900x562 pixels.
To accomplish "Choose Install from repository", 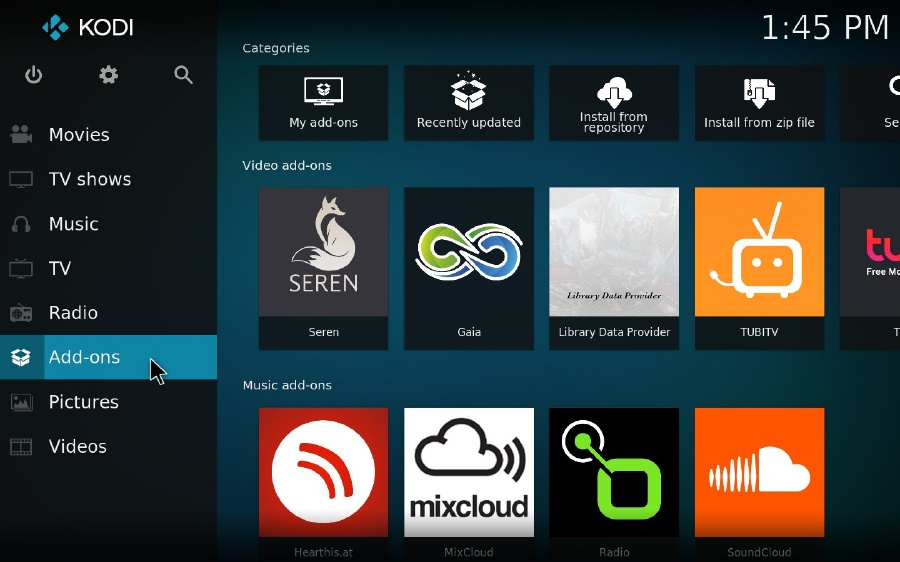I will (x=614, y=103).
